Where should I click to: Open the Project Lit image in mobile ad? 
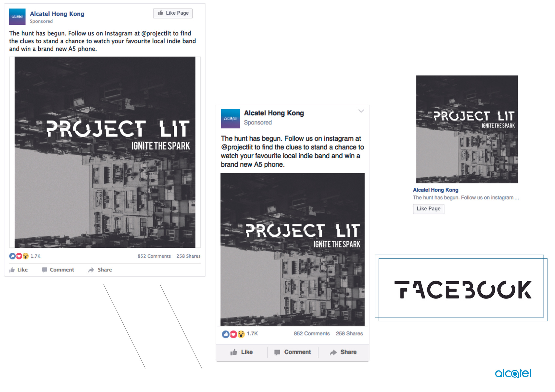click(293, 249)
